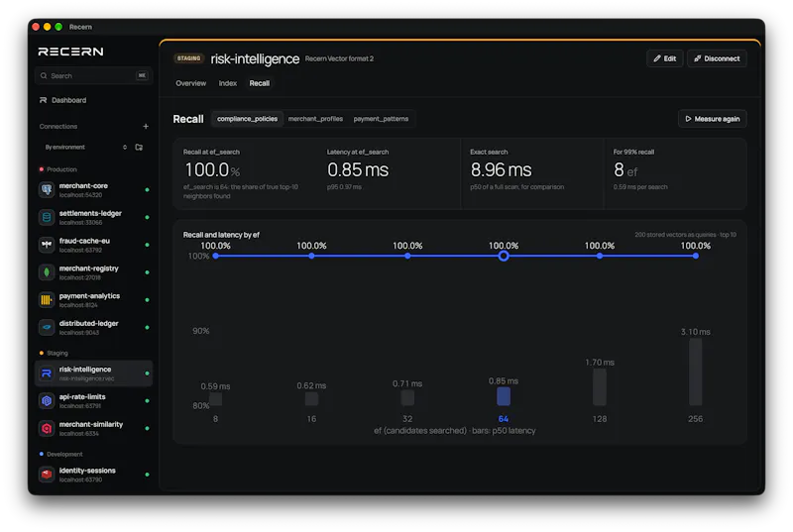Switch to payment_patterns collection
The height and width of the screenshot is (532, 793).
click(381, 119)
